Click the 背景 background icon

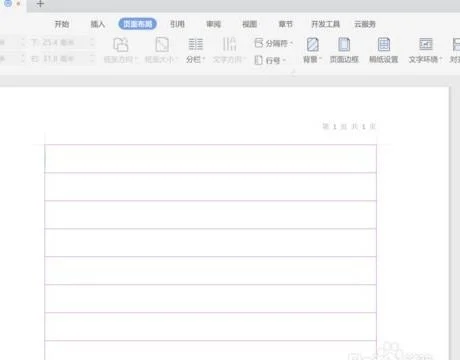312,44
